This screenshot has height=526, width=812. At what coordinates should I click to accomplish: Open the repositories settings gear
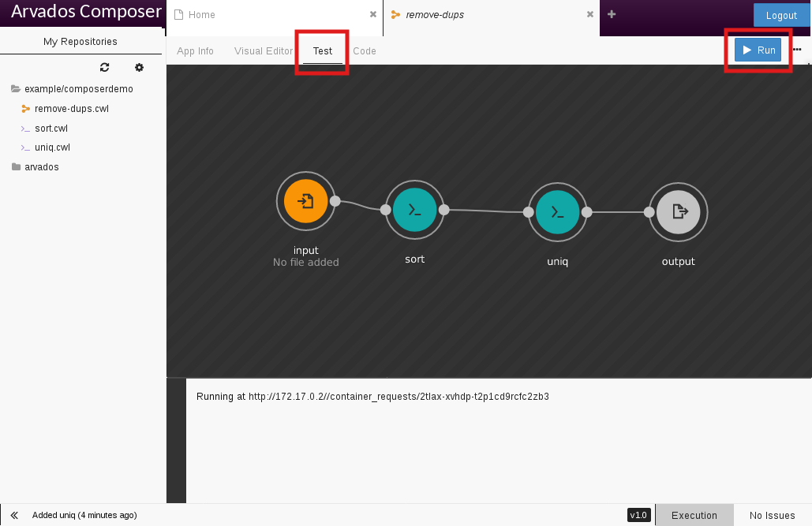(x=139, y=68)
